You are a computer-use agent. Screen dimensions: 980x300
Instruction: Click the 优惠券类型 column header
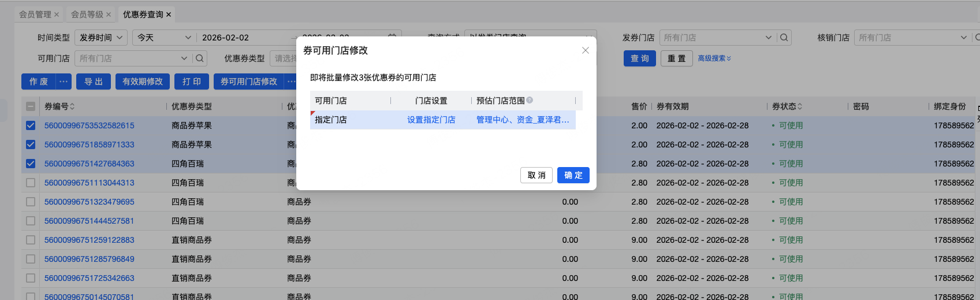point(192,106)
